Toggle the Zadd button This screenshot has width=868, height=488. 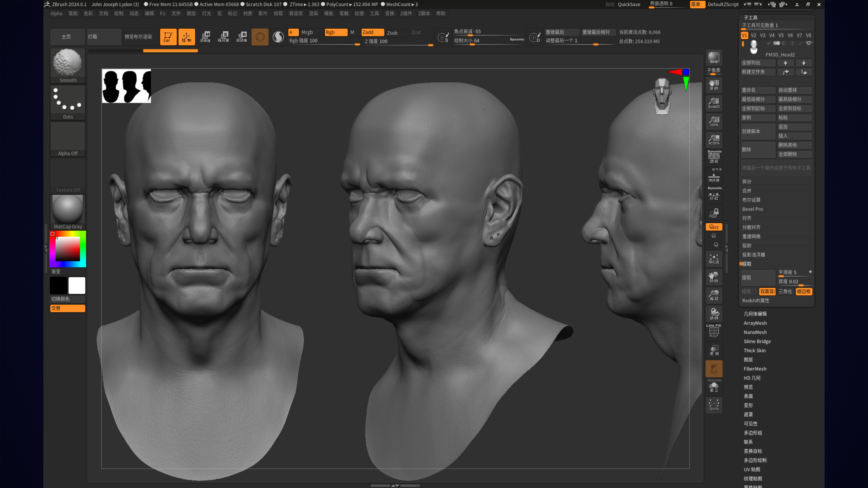pyautogui.click(x=373, y=32)
